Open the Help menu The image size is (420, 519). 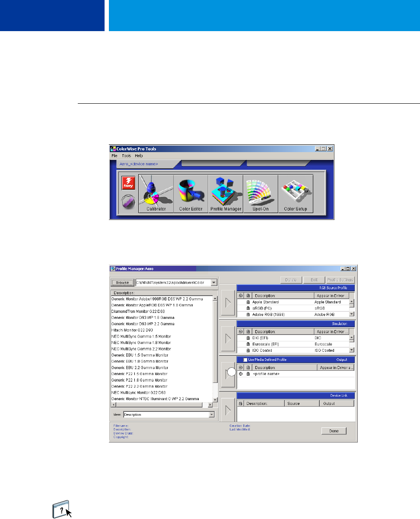point(139,156)
